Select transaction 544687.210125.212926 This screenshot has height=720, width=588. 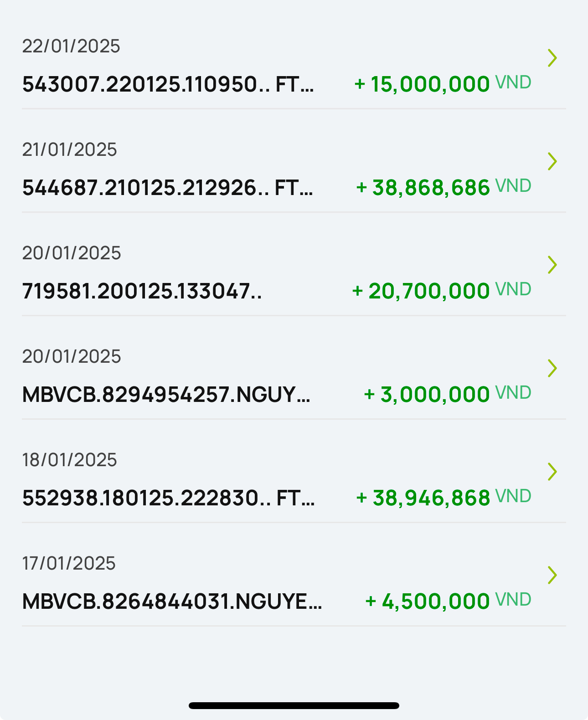(167, 188)
